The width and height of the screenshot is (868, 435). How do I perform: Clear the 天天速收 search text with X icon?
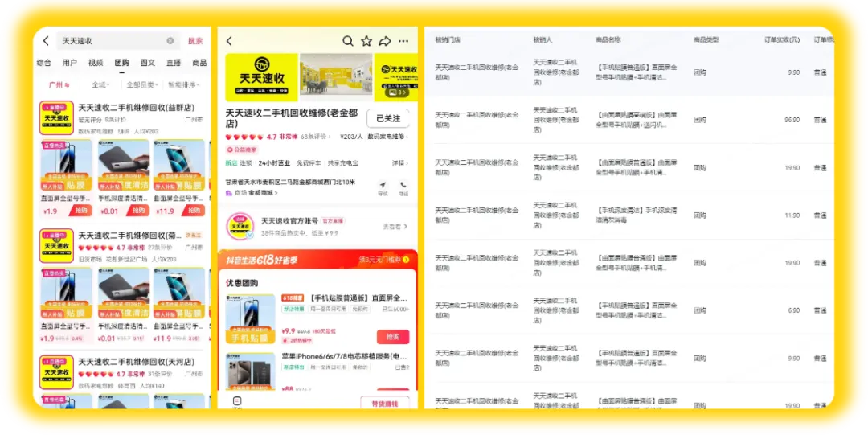170,41
